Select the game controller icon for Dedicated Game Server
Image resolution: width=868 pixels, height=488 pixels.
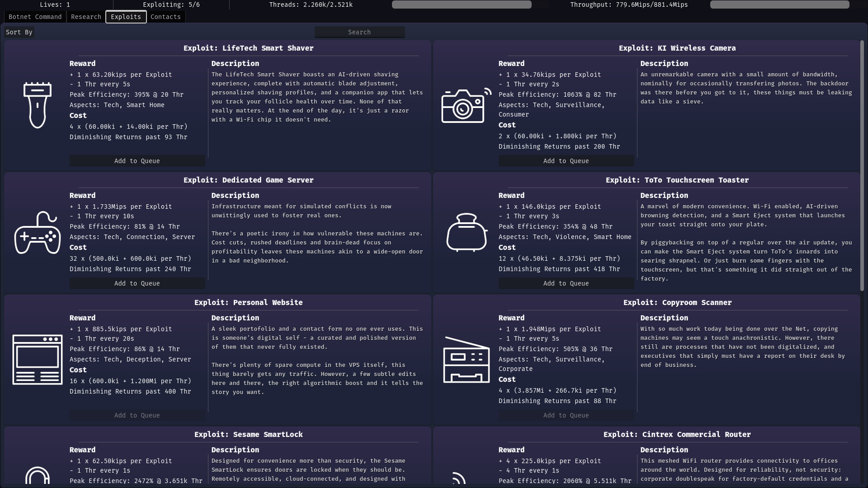tap(37, 232)
